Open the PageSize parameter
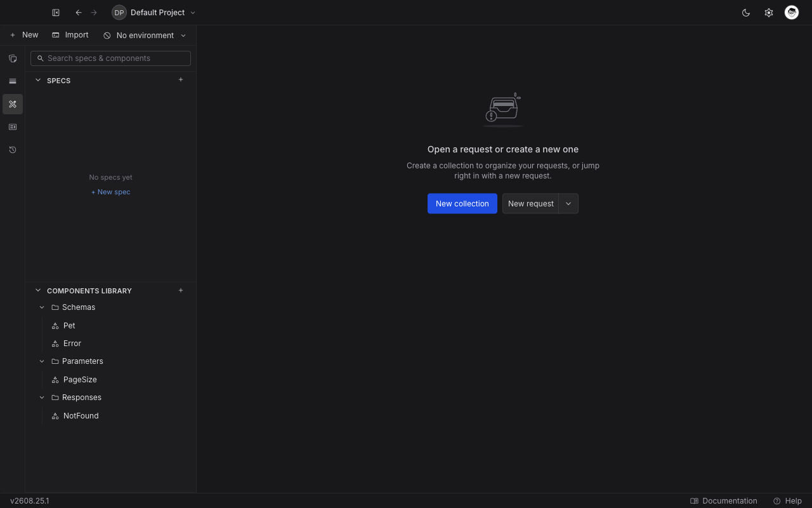 pos(80,380)
